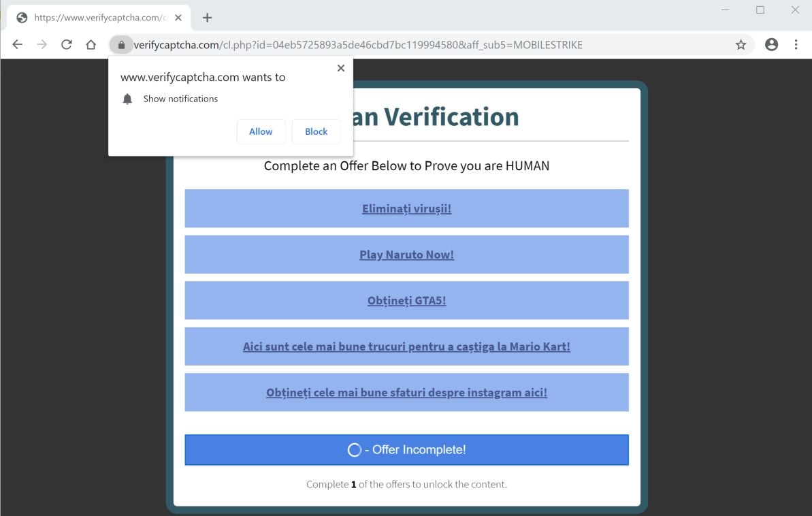Select the verifycaptcha.com browser tab
The width and height of the screenshot is (812, 516).
(x=99, y=18)
